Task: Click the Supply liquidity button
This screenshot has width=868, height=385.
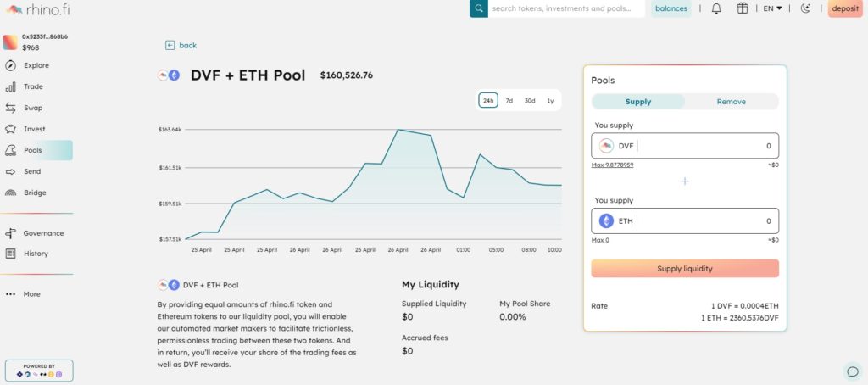Action: [x=685, y=269]
